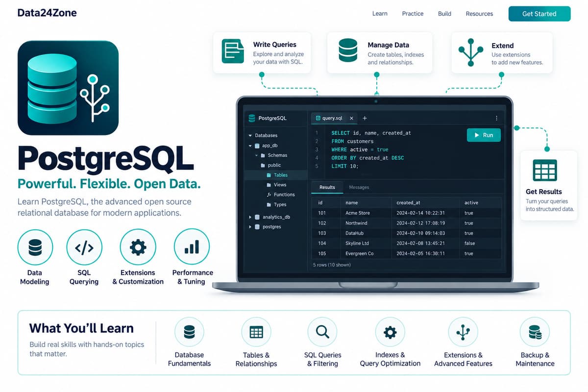Click the ORDER BY created_at DESC line

(367, 158)
